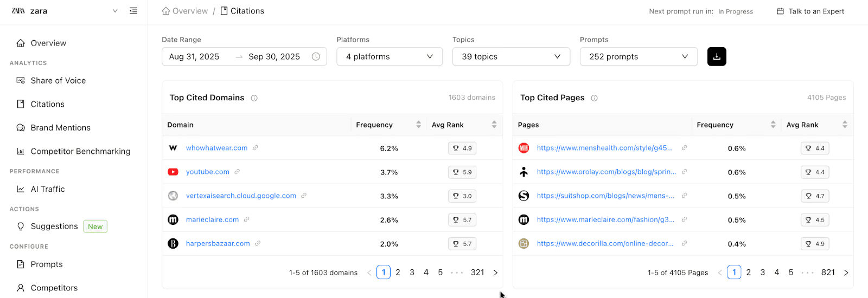Open AI Traffic performance page
The width and height of the screenshot is (868, 298).
point(48,189)
